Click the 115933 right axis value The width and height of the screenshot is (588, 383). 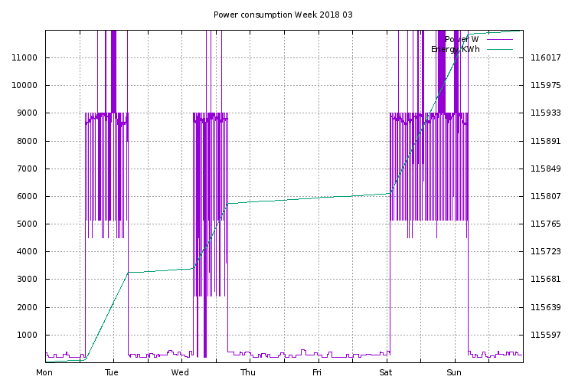(x=546, y=113)
